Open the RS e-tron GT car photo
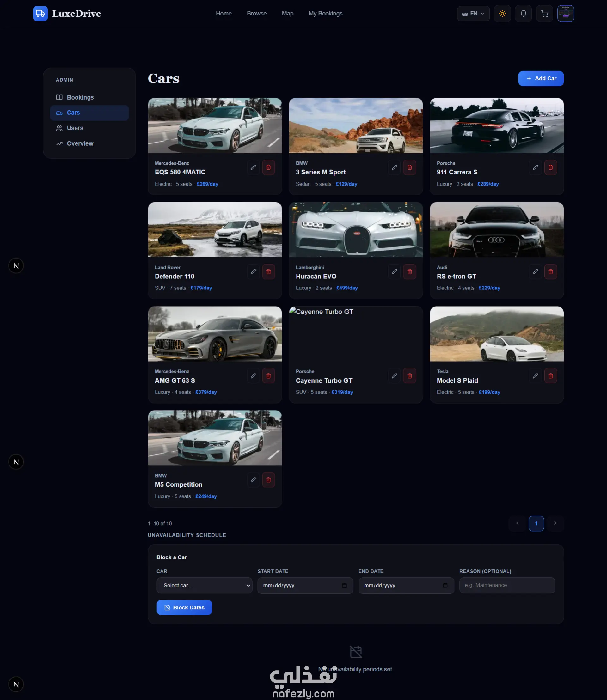This screenshot has width=607, height=700. 497,230
